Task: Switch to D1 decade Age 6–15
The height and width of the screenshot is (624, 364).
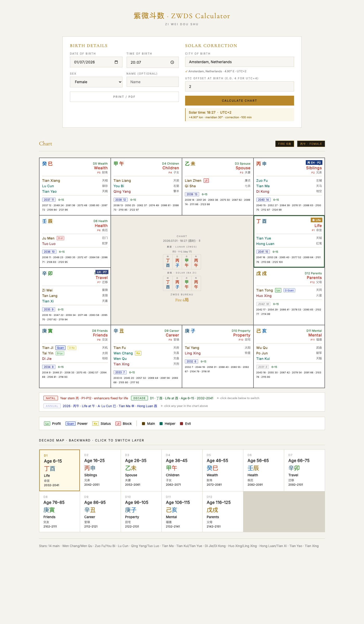Action: click(60, 470)
